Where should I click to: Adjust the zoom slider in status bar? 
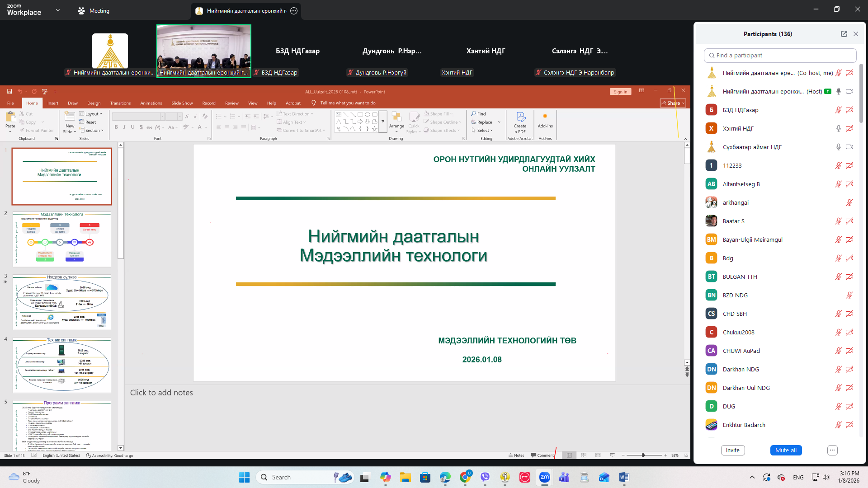pos(643,455)
